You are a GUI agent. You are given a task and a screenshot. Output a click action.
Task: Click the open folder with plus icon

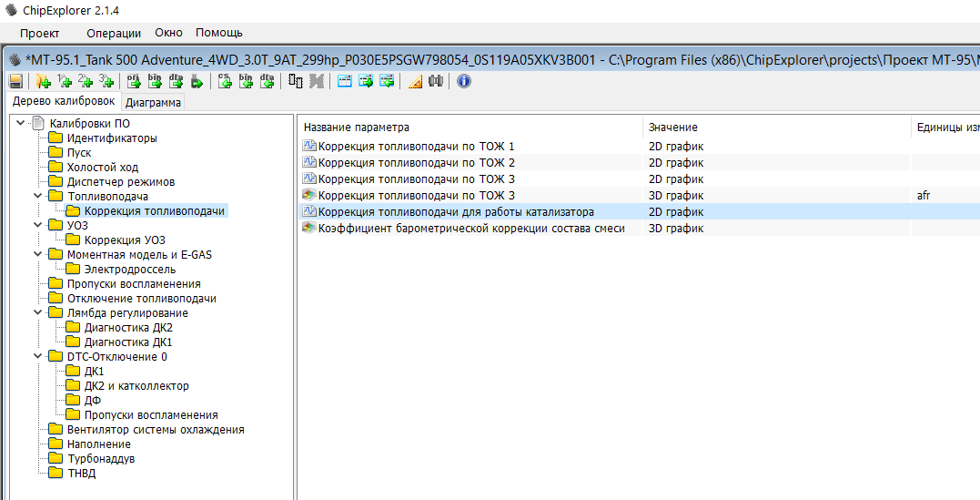[x=42, y=81]
